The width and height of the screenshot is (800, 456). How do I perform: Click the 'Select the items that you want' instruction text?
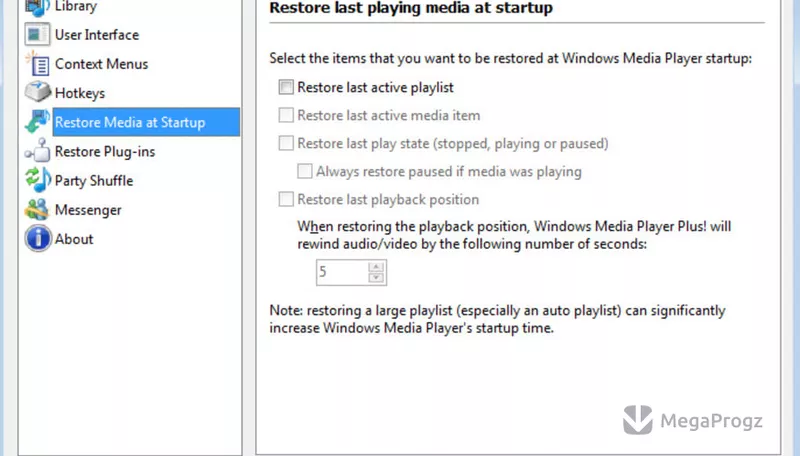pyautogui.click(x=510, y=58)
